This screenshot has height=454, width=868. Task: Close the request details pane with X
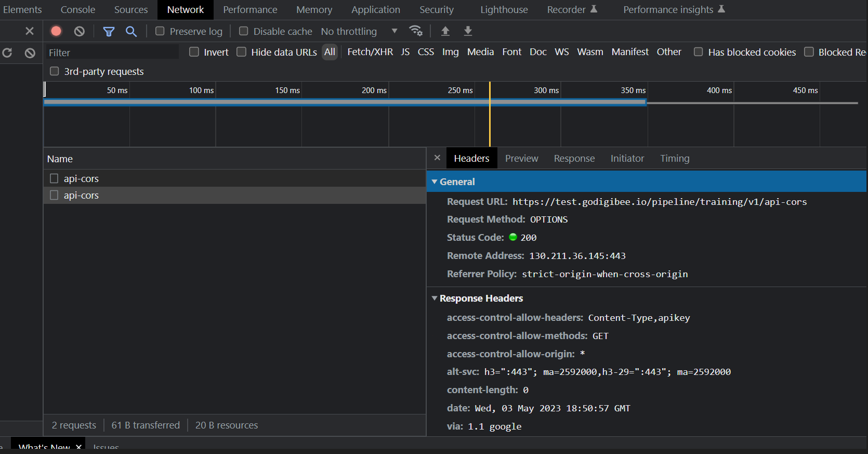point(437,158)
